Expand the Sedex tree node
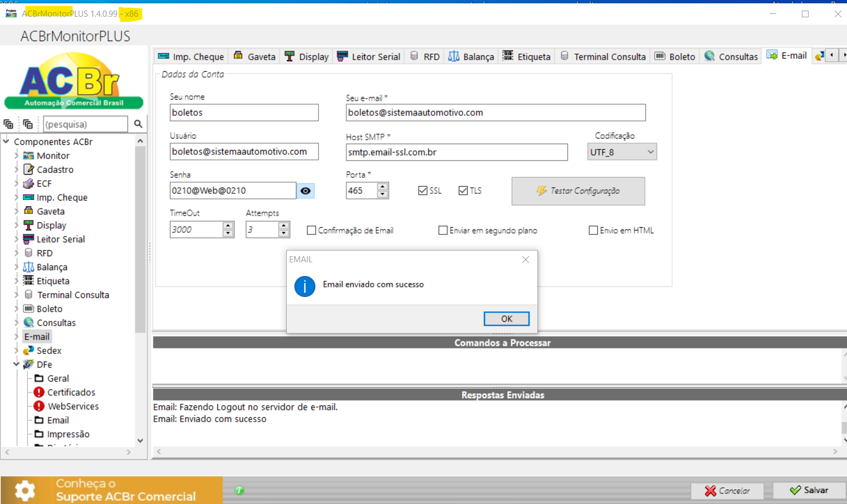847x504 pixels. click(x=16, y=350)
